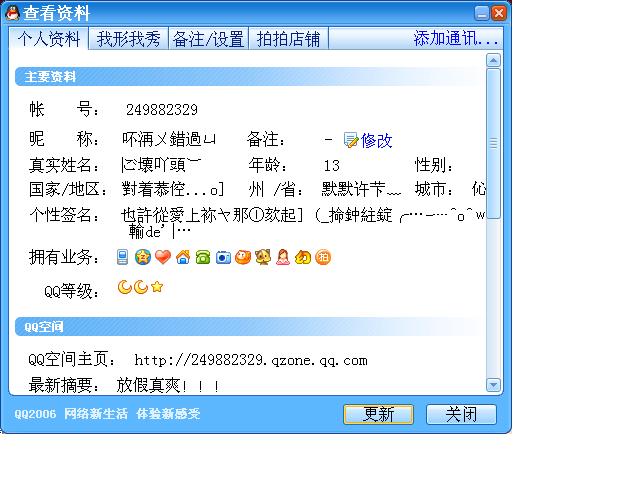Click the red heart service icon
This screenshot has width=630, height=480.
click(x=163, y=257)
